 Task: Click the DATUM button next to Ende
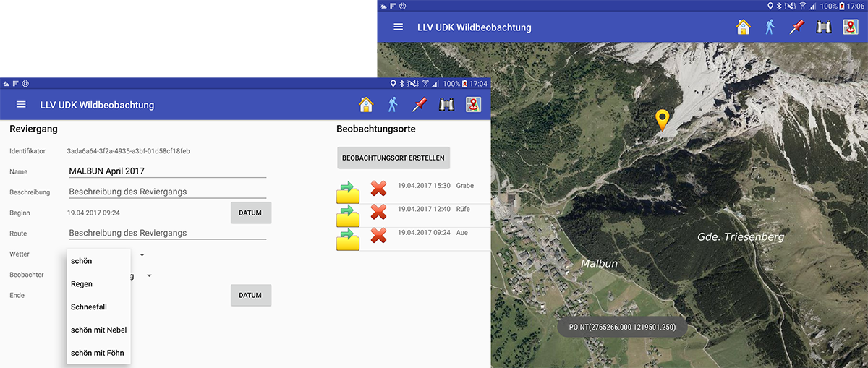pyautogui.click(x=251, y=295)
